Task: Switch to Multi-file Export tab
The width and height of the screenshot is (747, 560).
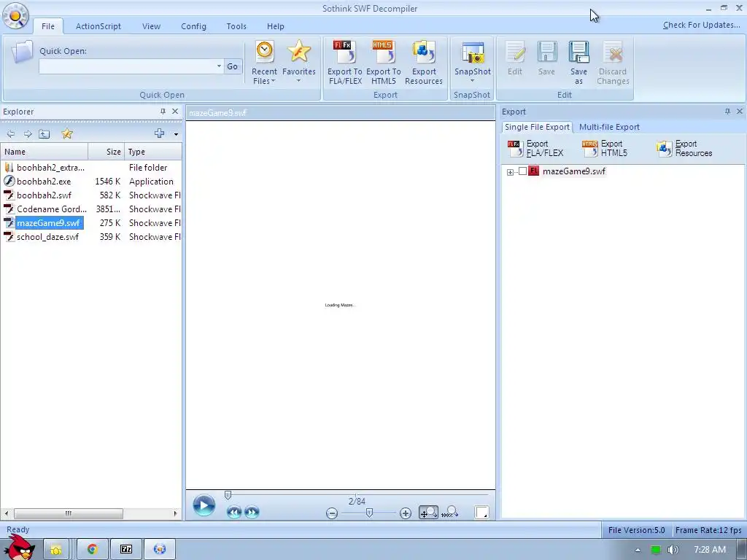Action: pos(609,127)
